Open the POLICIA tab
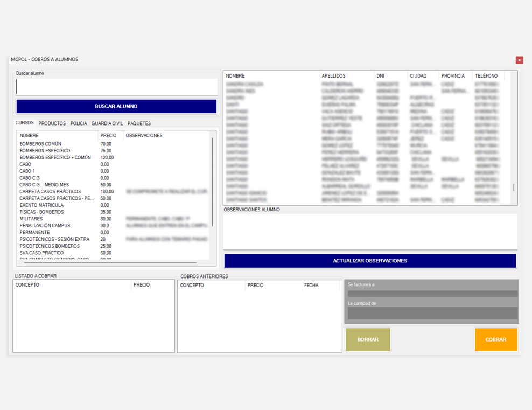The width and height of the screenshot is (532, 410). 79,123
